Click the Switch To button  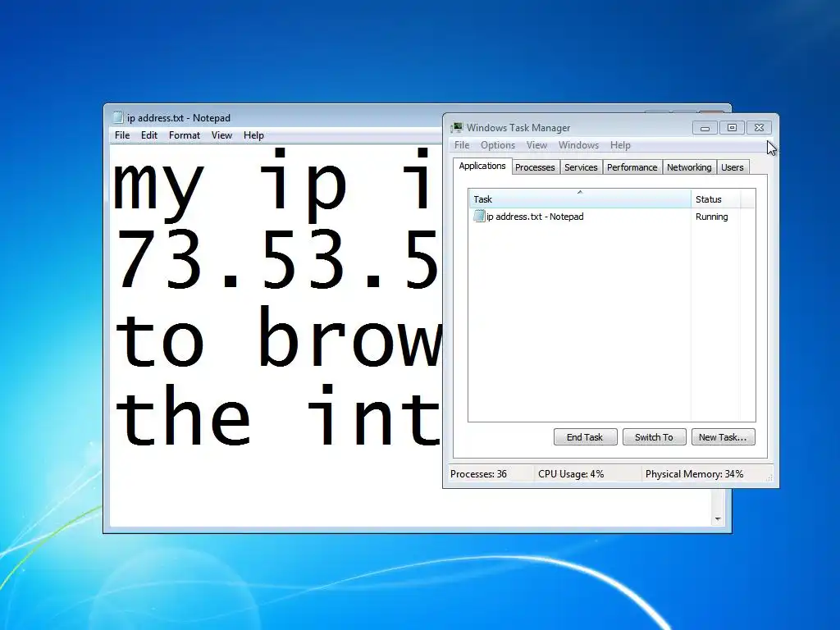point(654,437)
